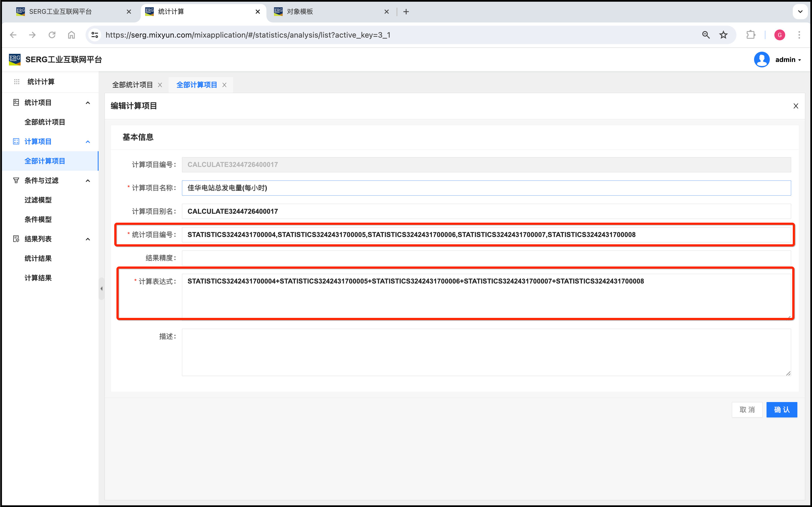812x507 pixels.
Task: Click the bookmark star icon
Action: pos(723,35)
